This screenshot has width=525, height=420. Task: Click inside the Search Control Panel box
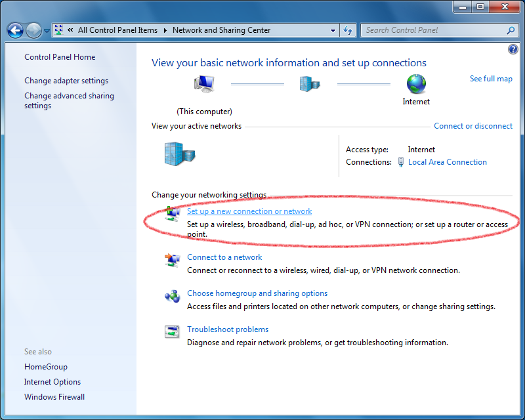coord(433,30)
